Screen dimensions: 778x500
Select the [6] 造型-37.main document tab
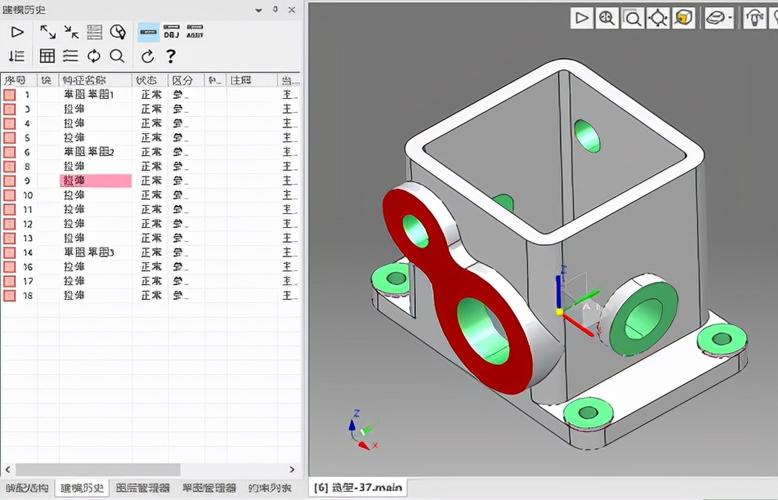click(x=358, y=488)
